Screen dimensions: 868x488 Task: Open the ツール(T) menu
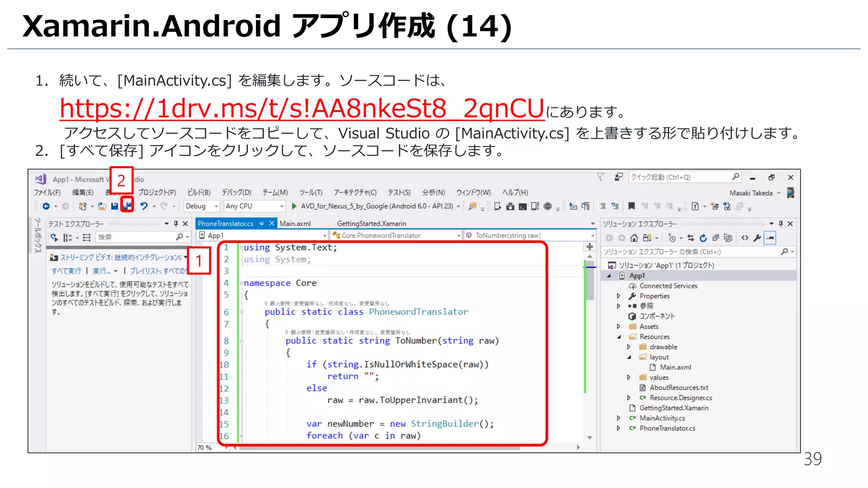pos(311,192)
